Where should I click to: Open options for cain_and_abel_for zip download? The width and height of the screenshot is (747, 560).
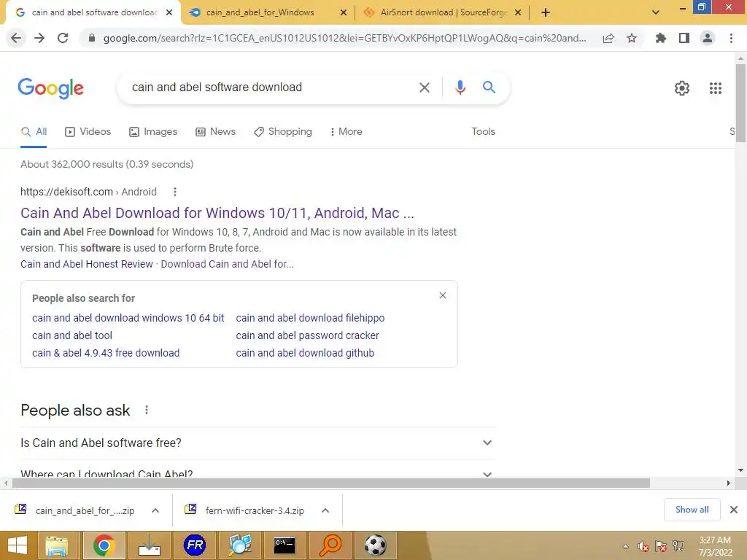tap(155, 510)
